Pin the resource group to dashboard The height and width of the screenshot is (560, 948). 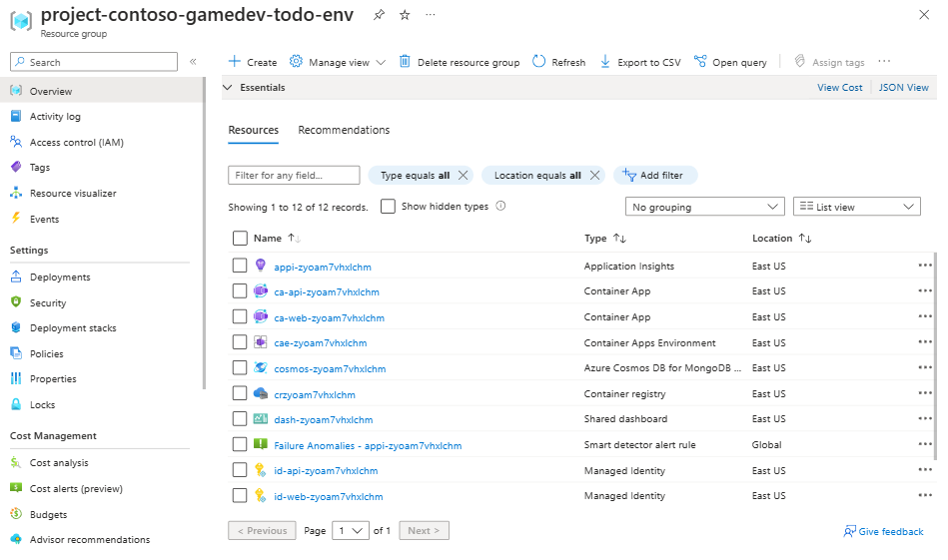379,15
